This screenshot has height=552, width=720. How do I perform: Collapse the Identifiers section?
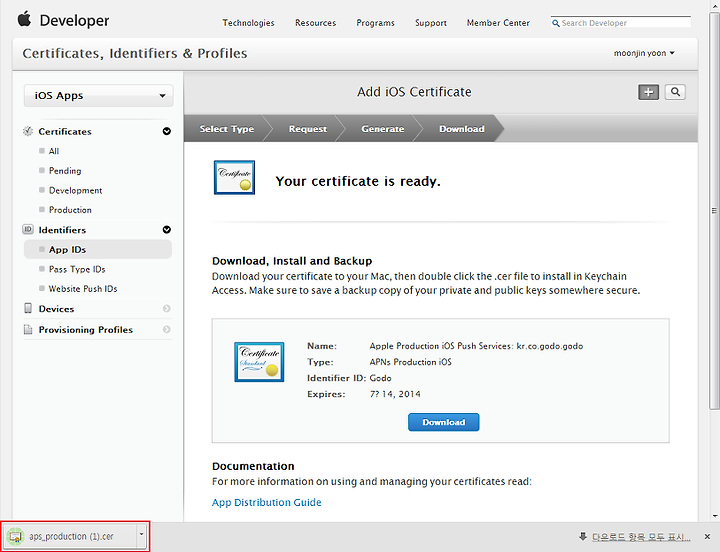[167, 230]
